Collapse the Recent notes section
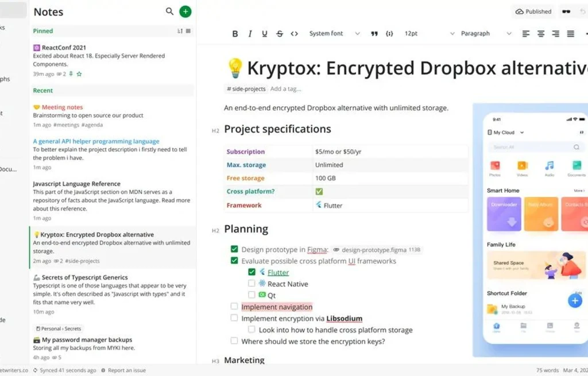 coord(43,90)
